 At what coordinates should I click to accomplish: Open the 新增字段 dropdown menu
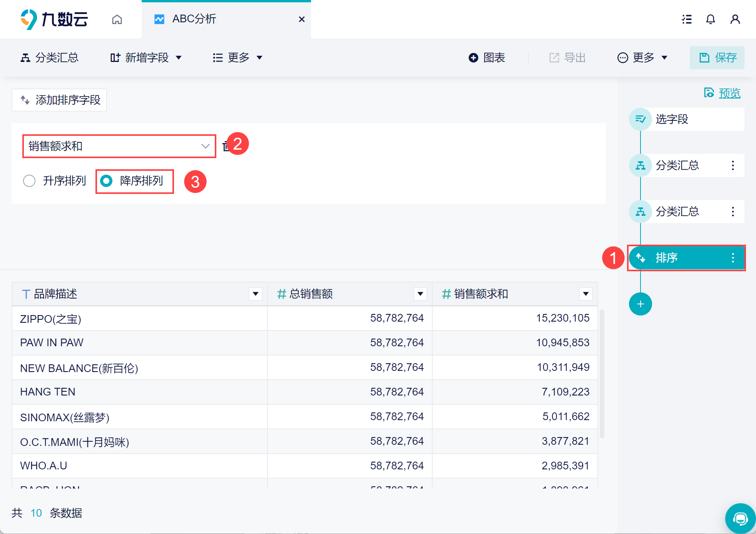[x=146, y=58]
